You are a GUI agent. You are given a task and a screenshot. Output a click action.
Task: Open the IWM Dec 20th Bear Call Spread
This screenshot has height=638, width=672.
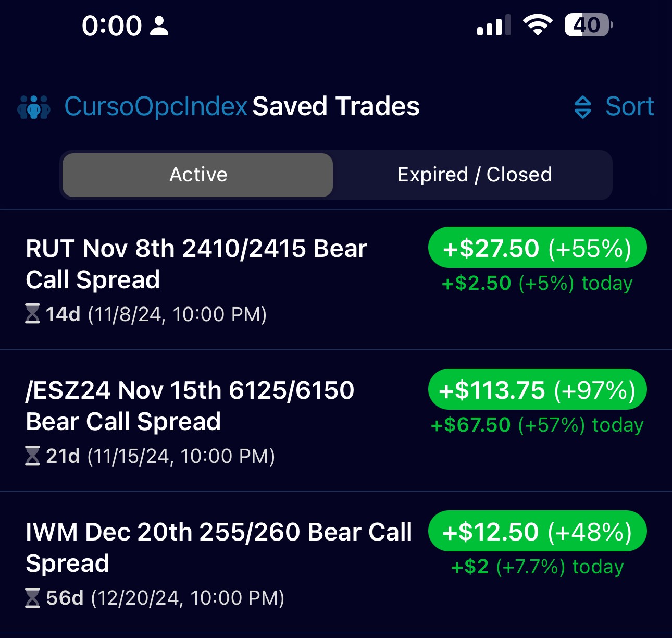pyautogui.click(x=219, y=547)
